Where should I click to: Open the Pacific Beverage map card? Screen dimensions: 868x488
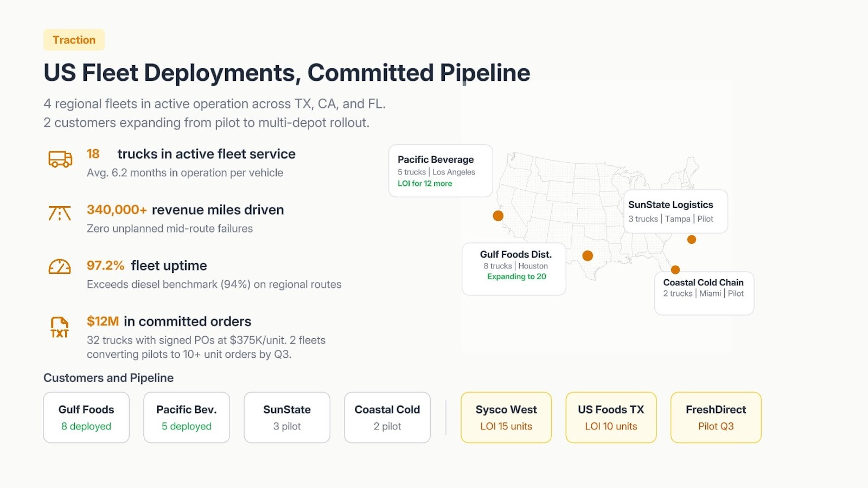[x=441, y=171]
